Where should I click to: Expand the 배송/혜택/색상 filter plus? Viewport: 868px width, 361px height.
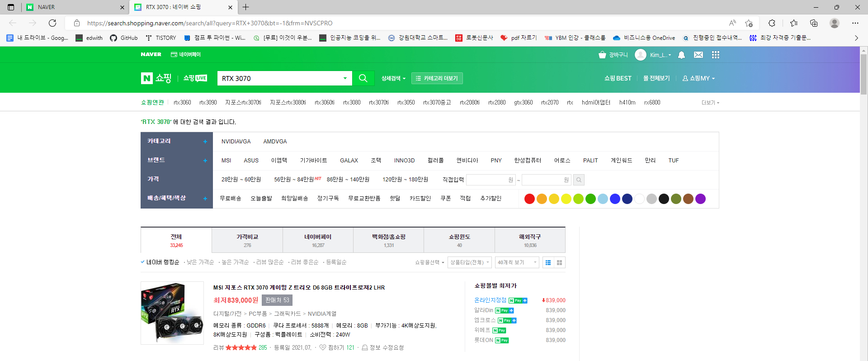[205, 199]
